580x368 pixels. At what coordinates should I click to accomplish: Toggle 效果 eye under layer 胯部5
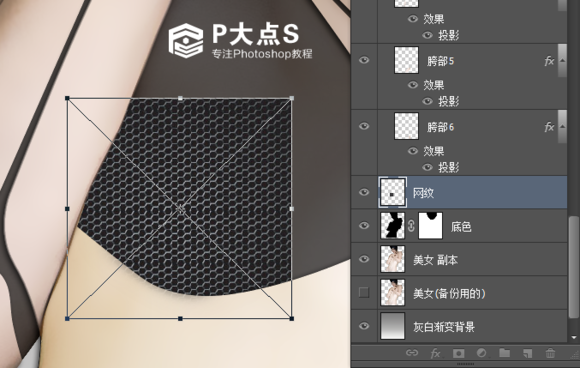pyautogui.click(x=413, y=85)
